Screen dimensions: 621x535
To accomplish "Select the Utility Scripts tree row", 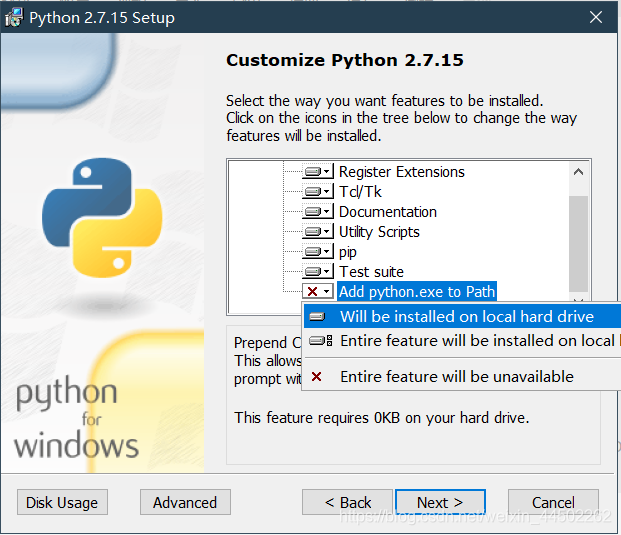I will 379,232.
